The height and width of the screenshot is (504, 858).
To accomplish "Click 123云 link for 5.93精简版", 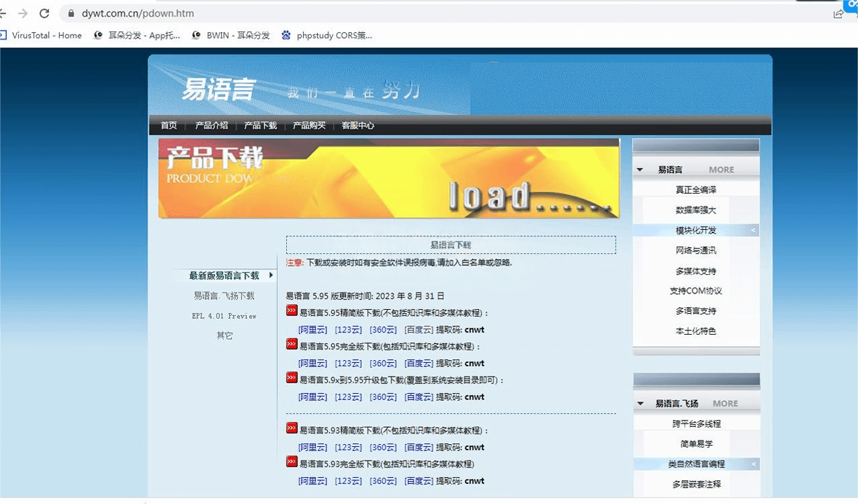I will (x=348, y=448).
